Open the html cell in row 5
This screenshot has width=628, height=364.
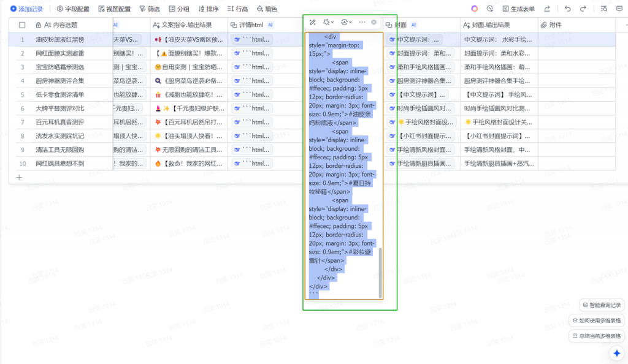252,94
